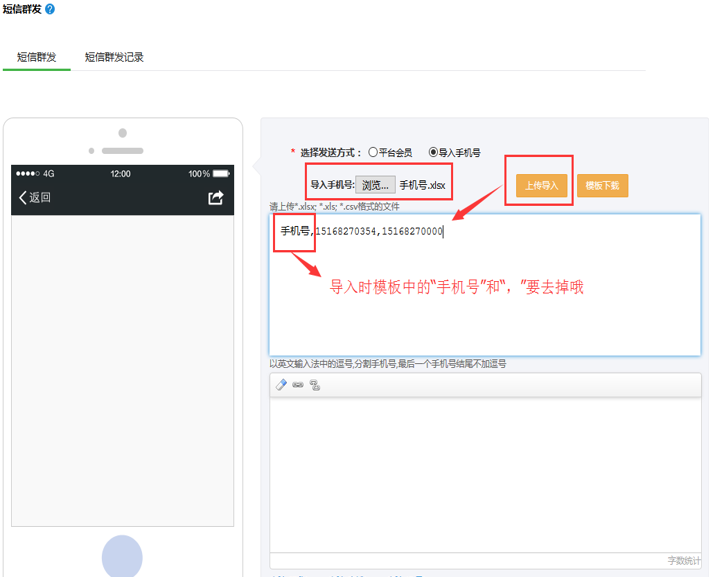
Task: Click inside the SMS content editor area
Action: (484, 470)
